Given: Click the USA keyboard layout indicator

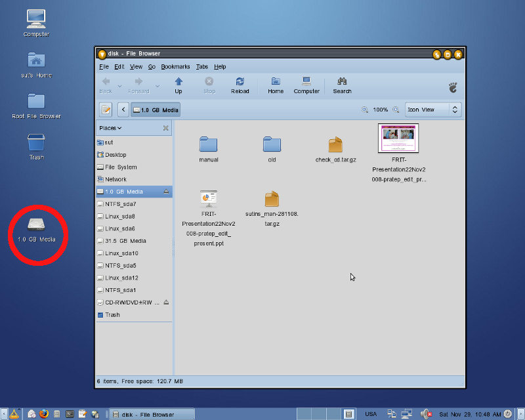Looking at the screenshot, I should coord(371,414).
